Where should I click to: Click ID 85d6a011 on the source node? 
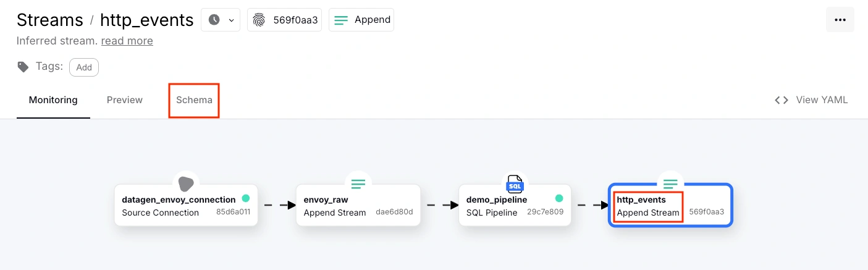point(233,213)
